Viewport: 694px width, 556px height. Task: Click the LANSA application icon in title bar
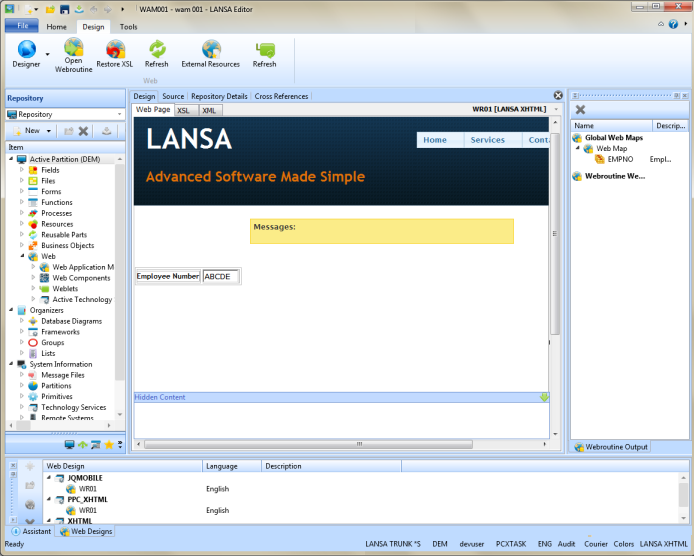click(x=9, y=9)
